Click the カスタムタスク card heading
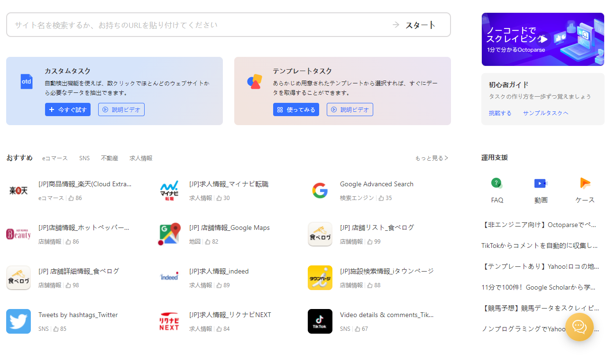The image size is (607, 364). point(68,71)
